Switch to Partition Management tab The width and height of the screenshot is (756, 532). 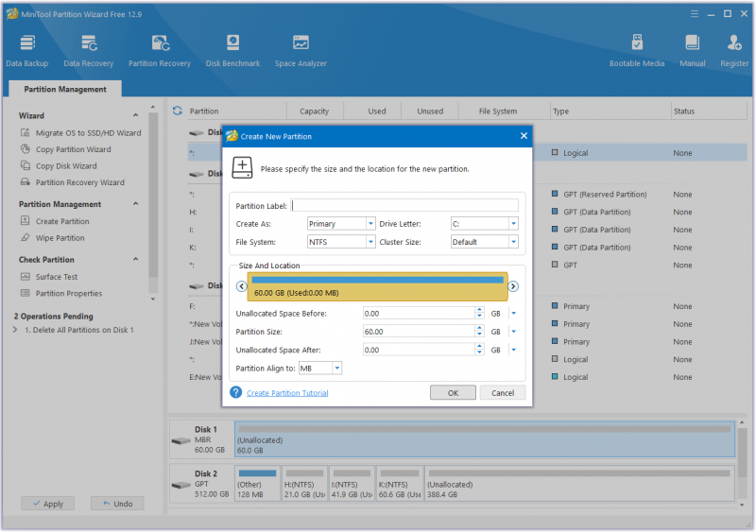pos(65,89)
